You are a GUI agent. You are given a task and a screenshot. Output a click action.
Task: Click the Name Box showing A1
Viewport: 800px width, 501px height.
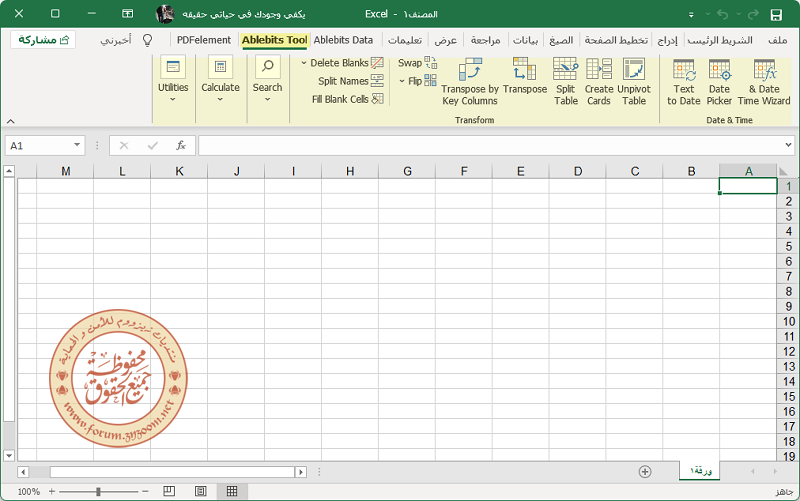point(38,145)
